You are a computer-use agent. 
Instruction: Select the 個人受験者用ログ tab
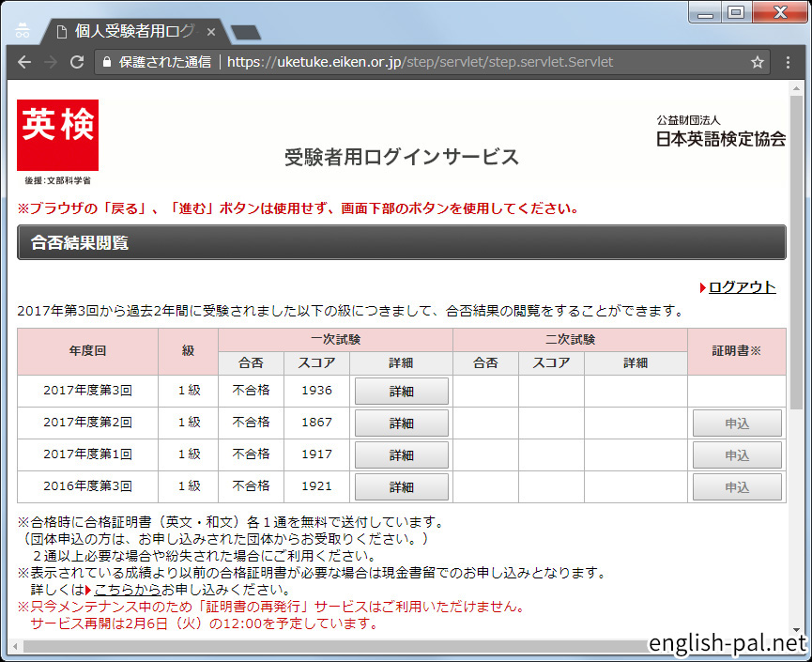(x=131, y=32)
